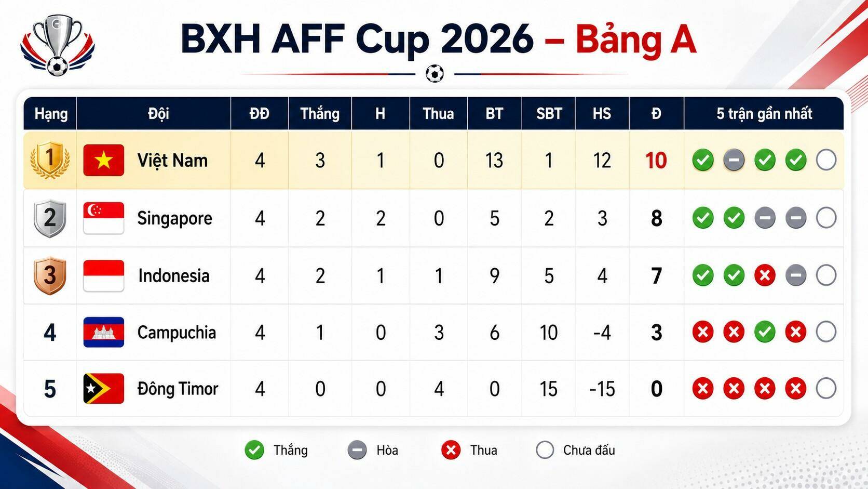
Task: Click the Đông Timor flag icon
Action: [x=104, y=389]
